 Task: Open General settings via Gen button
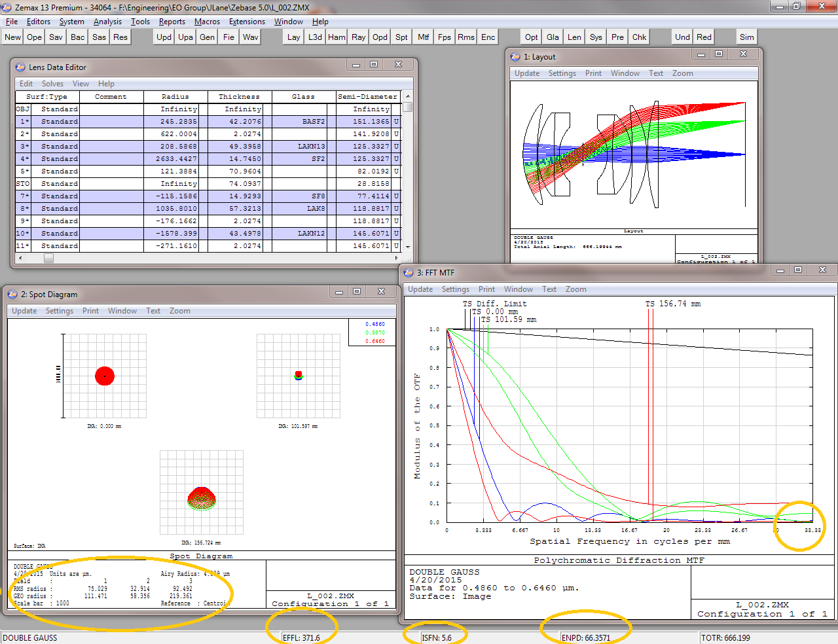(x=207, y=37)
